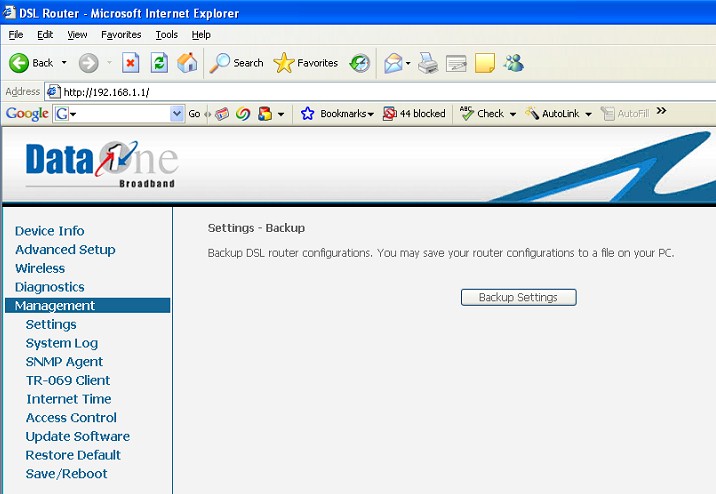Click the DataOne Broadband logo

coord(102,164)
